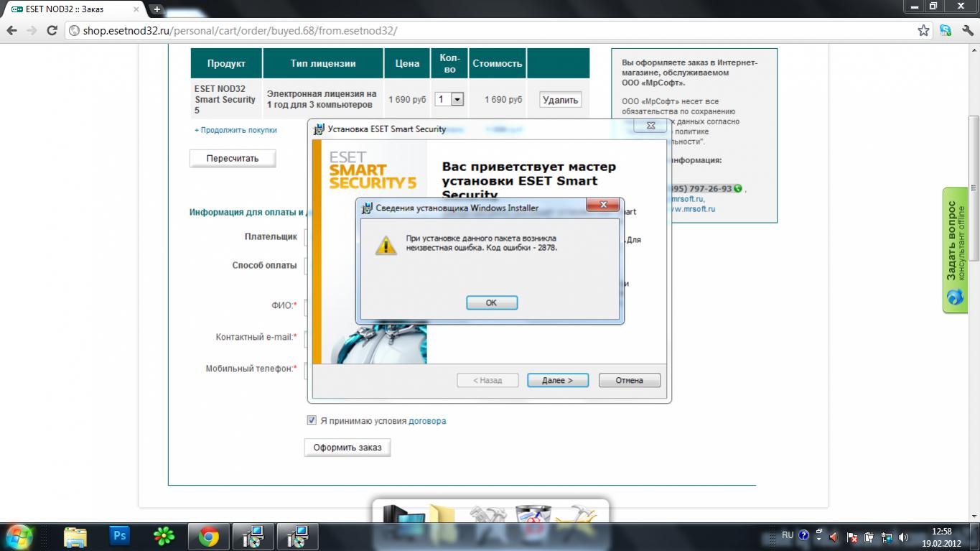Screen dimensions: 980x551
Task: Click first Windows Installer taskbar icon
Action: [x=253, y=536]
